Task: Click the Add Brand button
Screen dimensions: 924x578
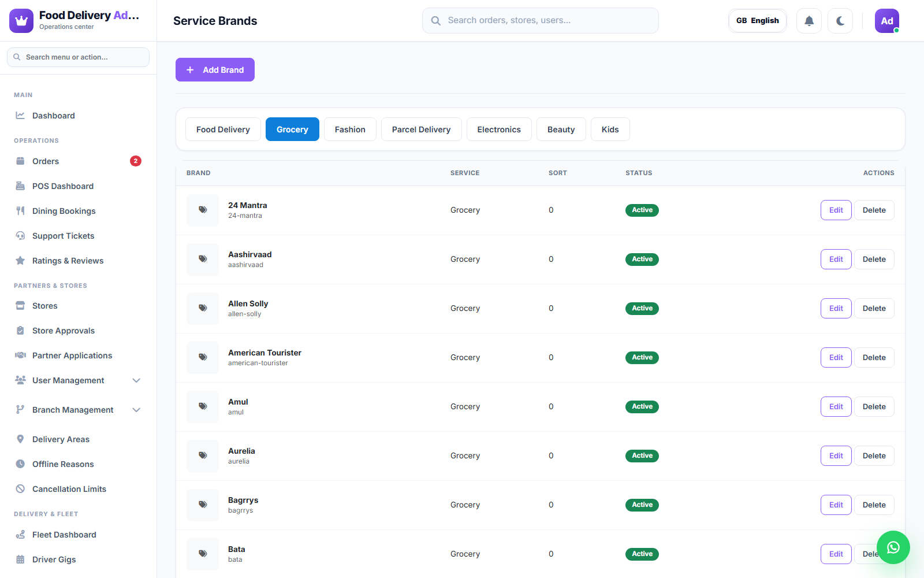Action: point(215,70)
